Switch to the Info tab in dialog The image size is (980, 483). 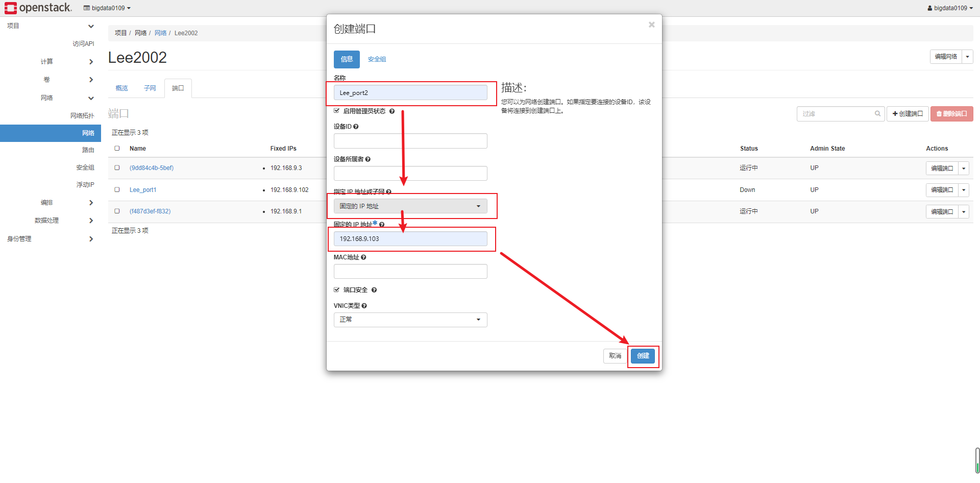pos(347,59)
